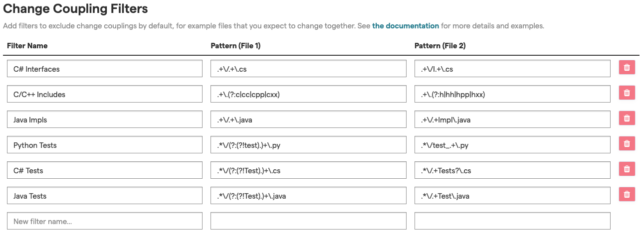Viewport: 644px width, 236px height.
Task: Edit the C# Interfaces File 2 pattern
Action: [512, 69]
